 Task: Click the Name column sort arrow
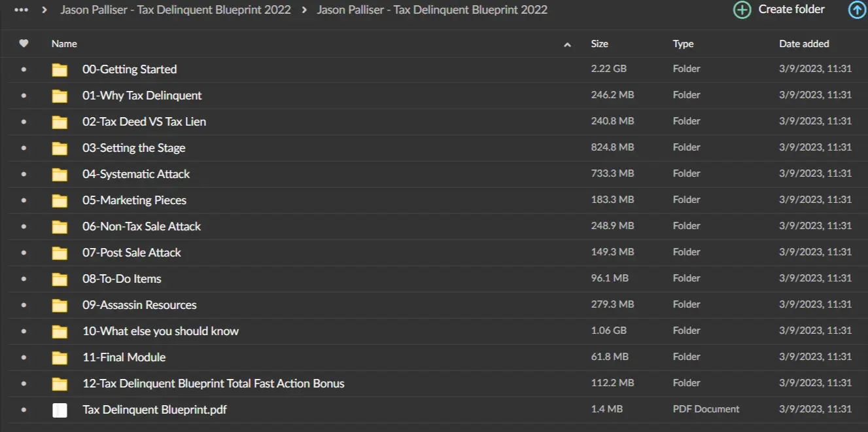[x=567, y=45]
